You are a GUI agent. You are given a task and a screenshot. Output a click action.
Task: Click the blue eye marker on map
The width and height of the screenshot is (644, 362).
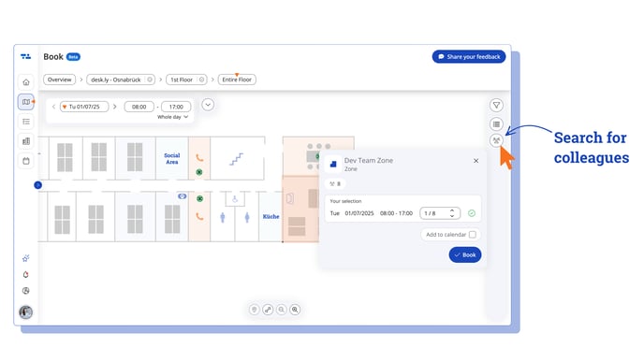[x=182, y=196]
